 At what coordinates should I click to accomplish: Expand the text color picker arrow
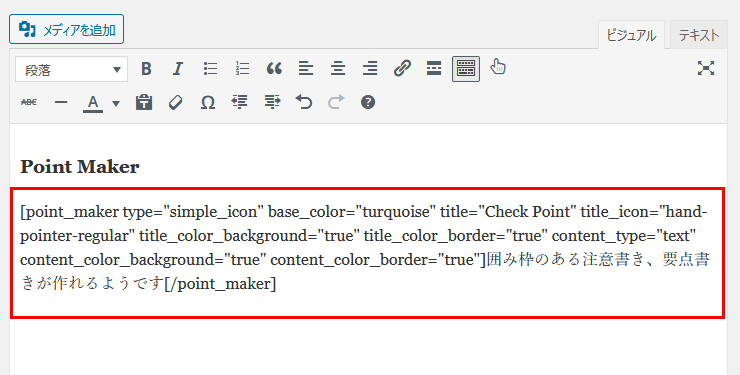pos(116,103)
